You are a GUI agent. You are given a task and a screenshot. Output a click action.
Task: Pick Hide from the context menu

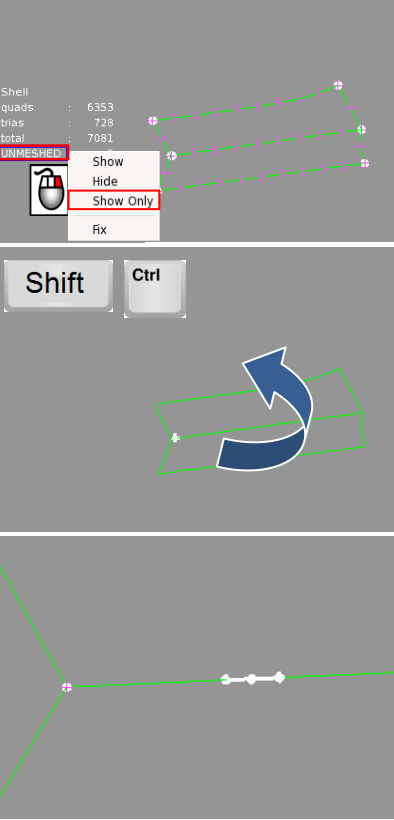105,181
